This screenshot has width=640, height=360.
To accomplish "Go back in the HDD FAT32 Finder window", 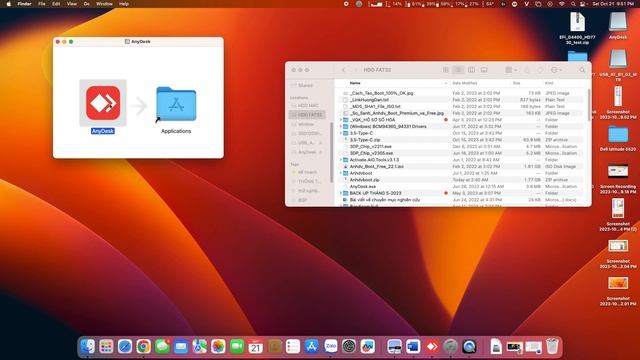I will (x=344, y=70).
